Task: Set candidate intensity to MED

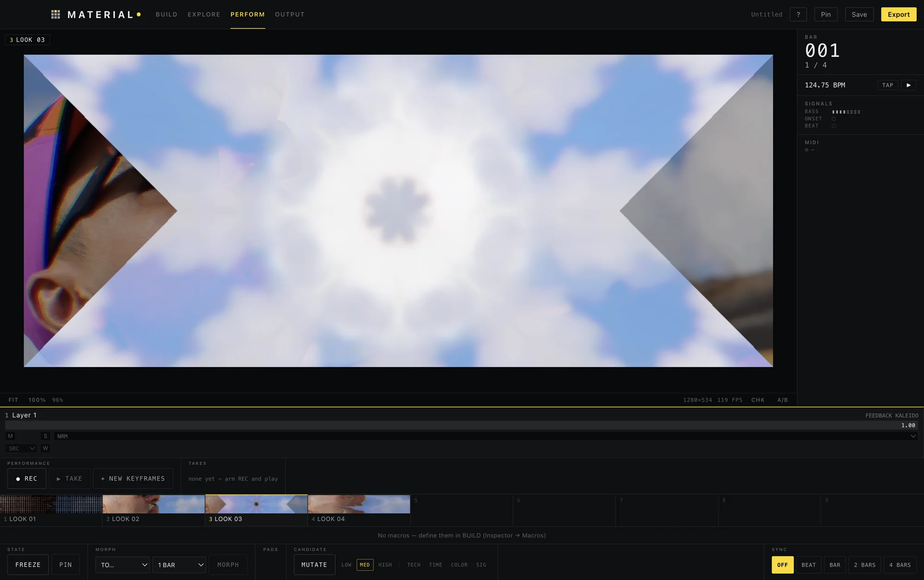Action: (365, 565)
